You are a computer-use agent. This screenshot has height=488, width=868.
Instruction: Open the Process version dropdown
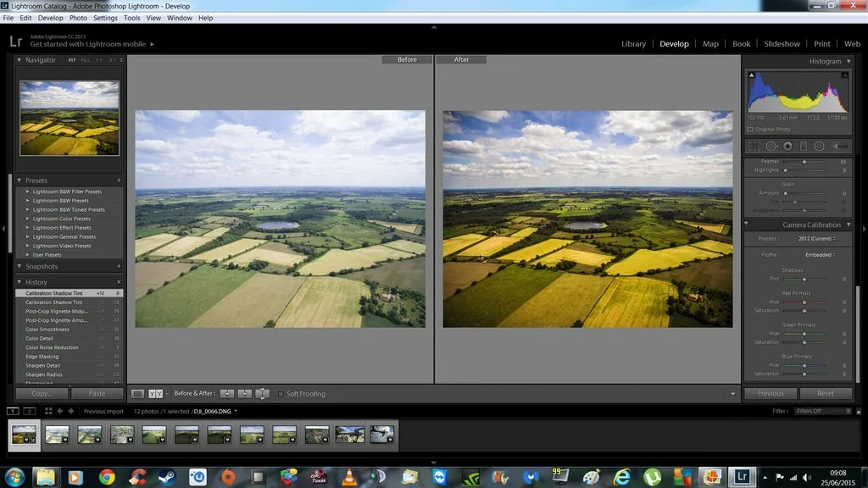coord(817,238)
